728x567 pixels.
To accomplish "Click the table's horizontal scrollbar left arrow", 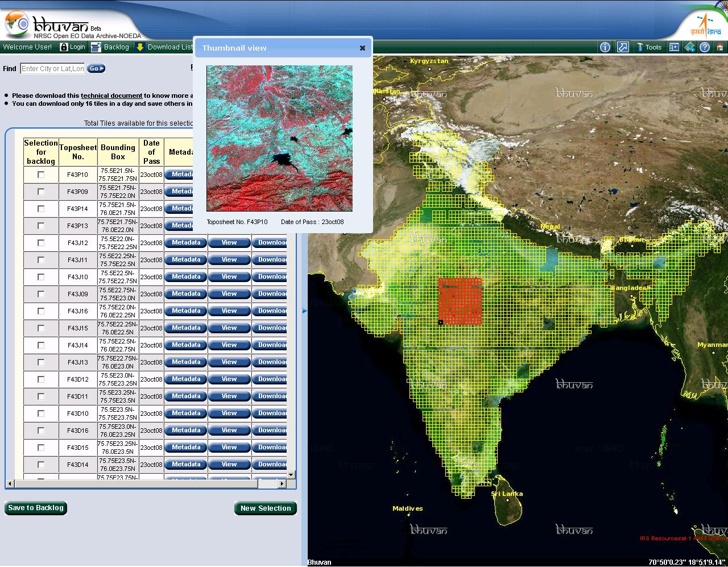I will coord(10,483).
